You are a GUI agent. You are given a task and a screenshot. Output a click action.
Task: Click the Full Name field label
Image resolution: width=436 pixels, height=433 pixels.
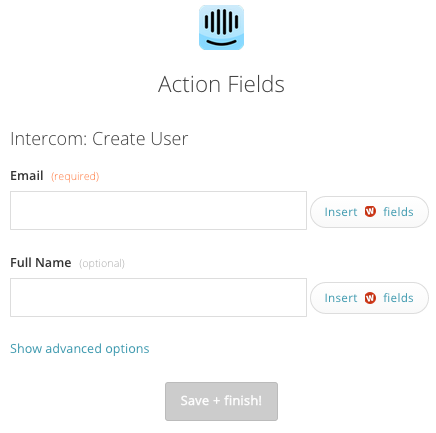(41, 263)
